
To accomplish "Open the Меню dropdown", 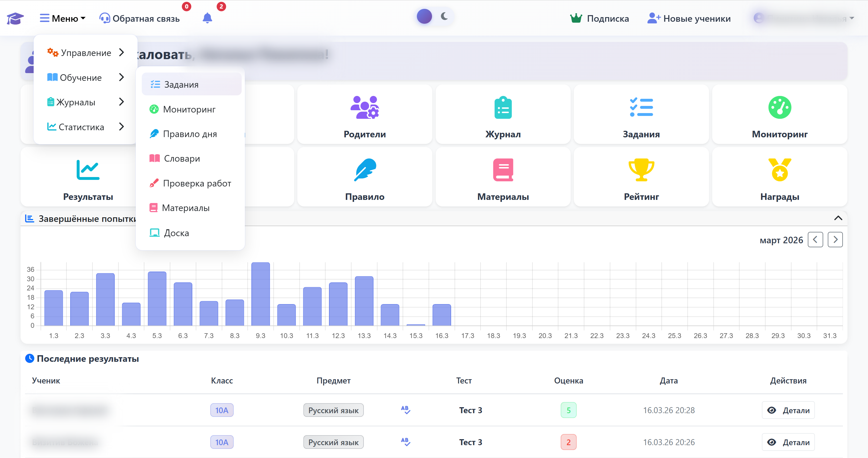I will tap(63, 18).
